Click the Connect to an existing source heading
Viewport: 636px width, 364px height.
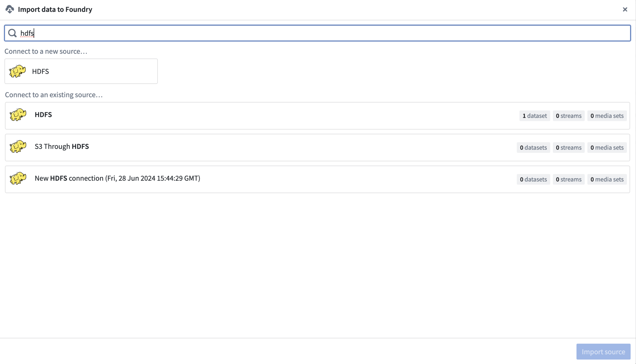click(54, 95)
